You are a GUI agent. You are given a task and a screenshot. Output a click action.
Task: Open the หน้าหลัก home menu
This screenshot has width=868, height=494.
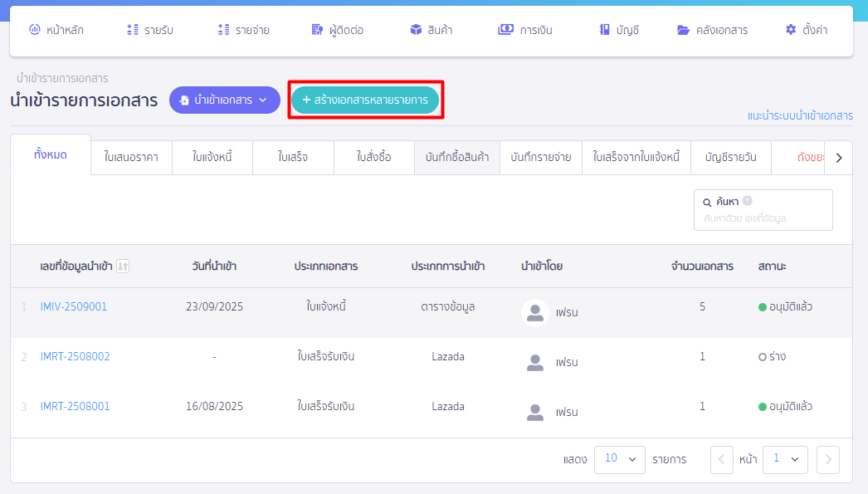click(x=56, y=30)
